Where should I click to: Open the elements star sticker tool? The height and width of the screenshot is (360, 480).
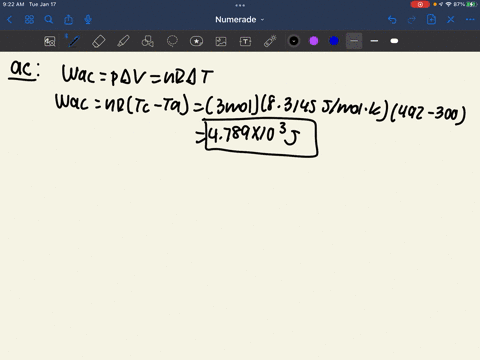[x=196, y=41]
